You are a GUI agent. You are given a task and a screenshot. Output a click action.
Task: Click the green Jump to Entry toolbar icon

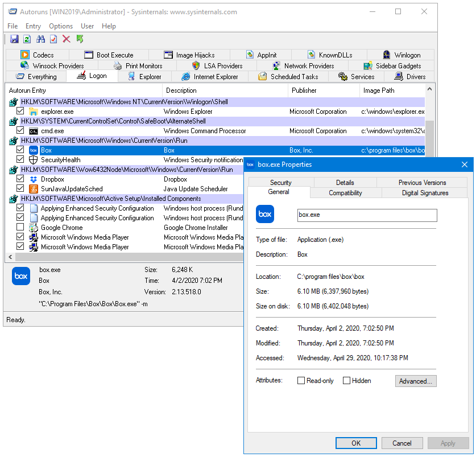[x=80, y=39]
